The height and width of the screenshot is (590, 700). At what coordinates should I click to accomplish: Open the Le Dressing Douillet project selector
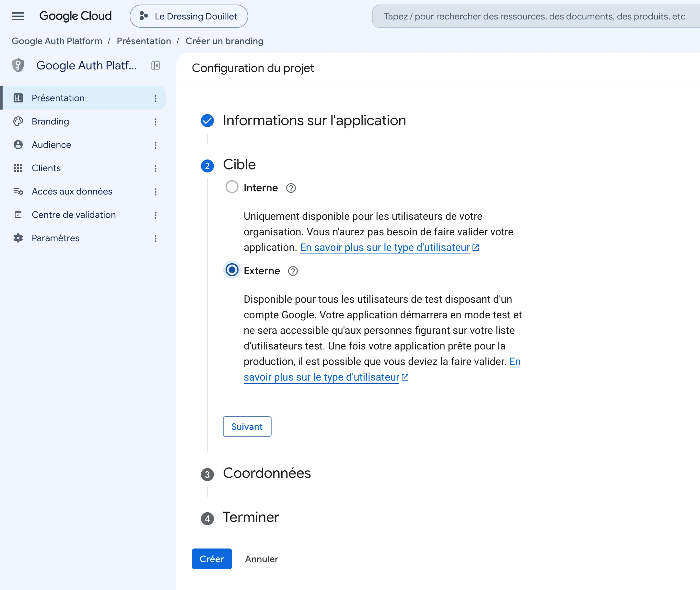click(x=189, y=16)
